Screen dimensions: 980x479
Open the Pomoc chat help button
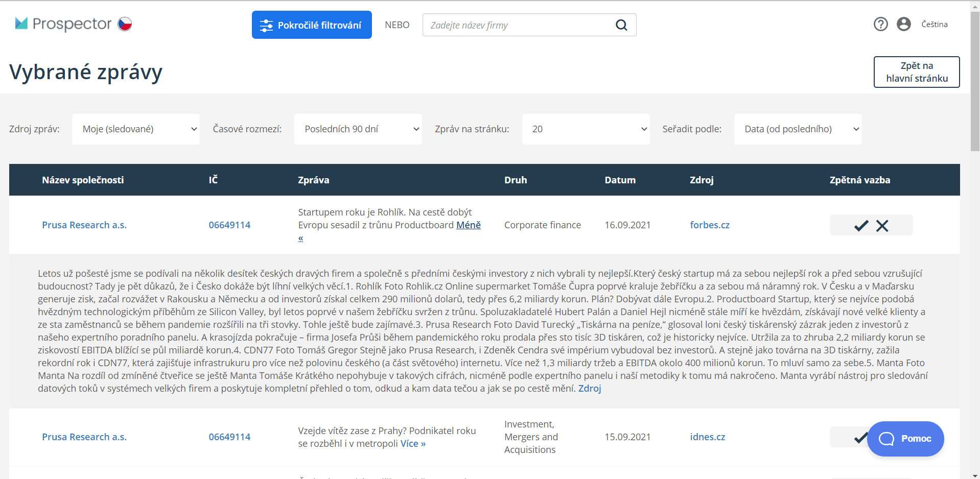(x=905, y=439)
